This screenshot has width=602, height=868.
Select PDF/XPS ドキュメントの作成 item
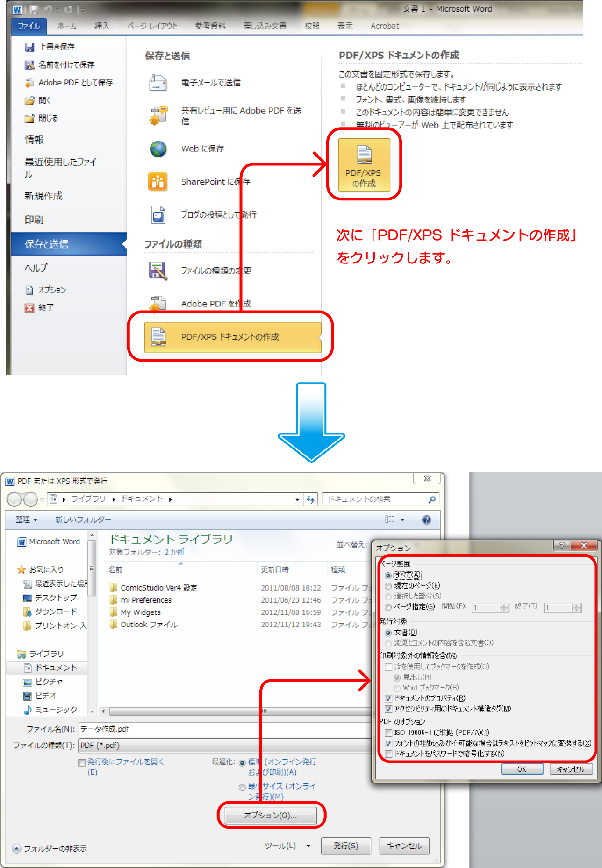tap(233, 337)
